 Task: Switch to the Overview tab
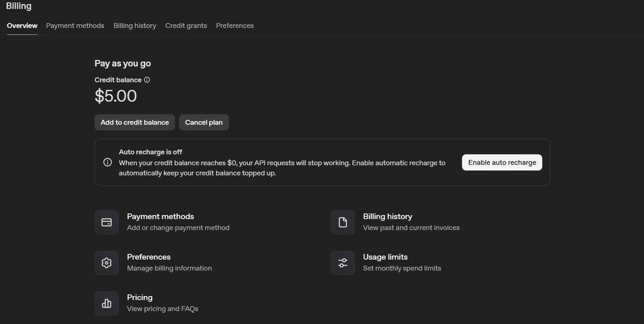[x=22, y=26]
